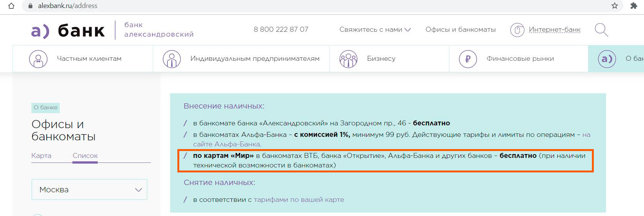The height and width of the screenshot is (216, 644).
Task: Follow the тарифами по вашей карте link
Action: click(x=299, y=200)
